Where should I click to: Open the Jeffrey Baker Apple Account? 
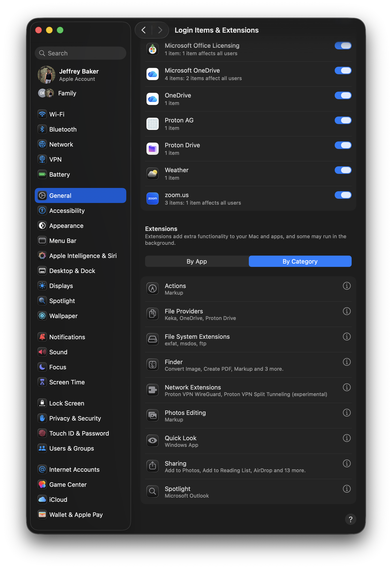79,75
